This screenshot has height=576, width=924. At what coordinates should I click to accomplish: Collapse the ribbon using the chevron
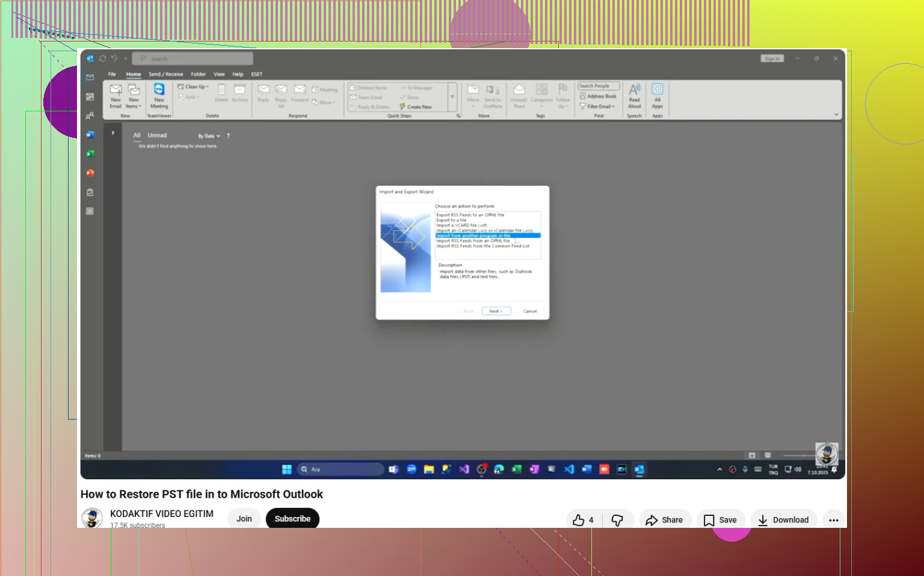tap(836, 114)
